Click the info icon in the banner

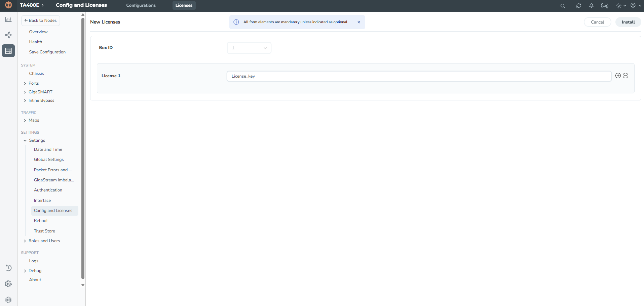pyautogui.click(x=236, y=22)
